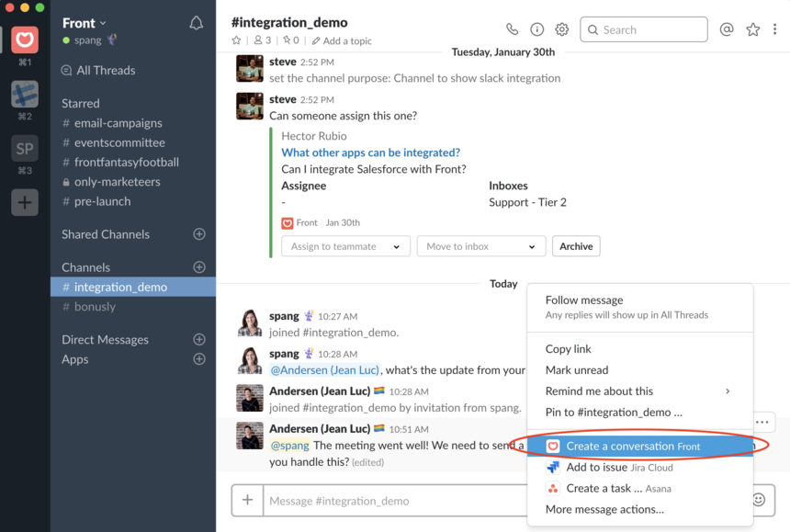Open the more options vertical dots
This screenshot has width=790, height=532.
click(775, 29)
